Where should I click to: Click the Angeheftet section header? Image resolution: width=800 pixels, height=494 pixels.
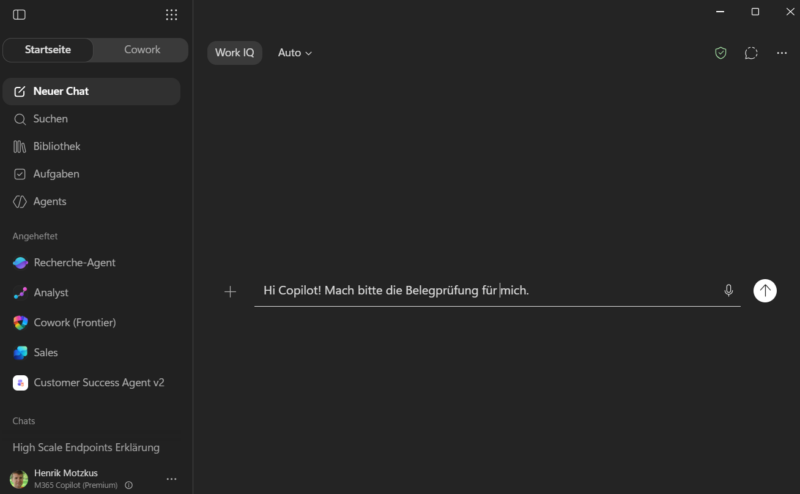tap(35, 236)
